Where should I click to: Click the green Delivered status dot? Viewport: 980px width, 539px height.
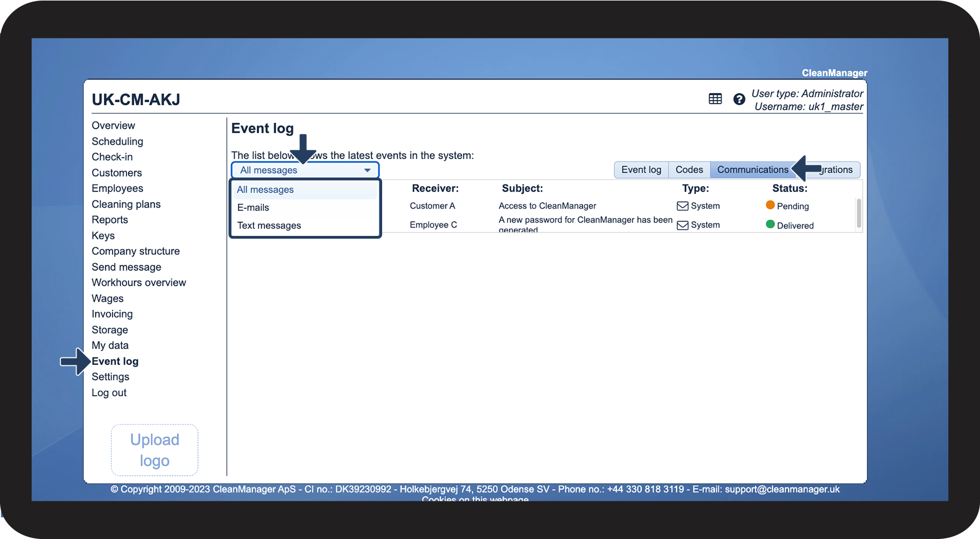[770, 224]
